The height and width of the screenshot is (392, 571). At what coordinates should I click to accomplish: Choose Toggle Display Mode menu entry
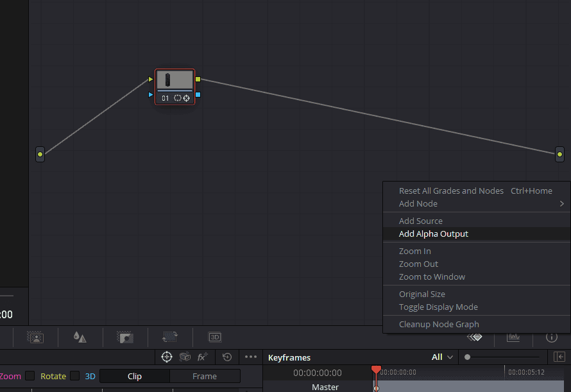coord(475,307)
